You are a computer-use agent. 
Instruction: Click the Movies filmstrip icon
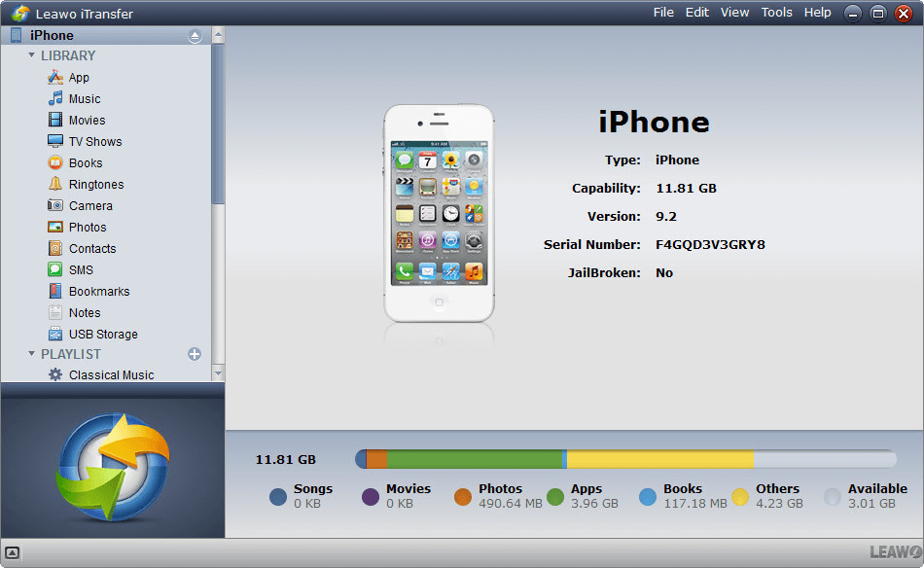(55, 120)
